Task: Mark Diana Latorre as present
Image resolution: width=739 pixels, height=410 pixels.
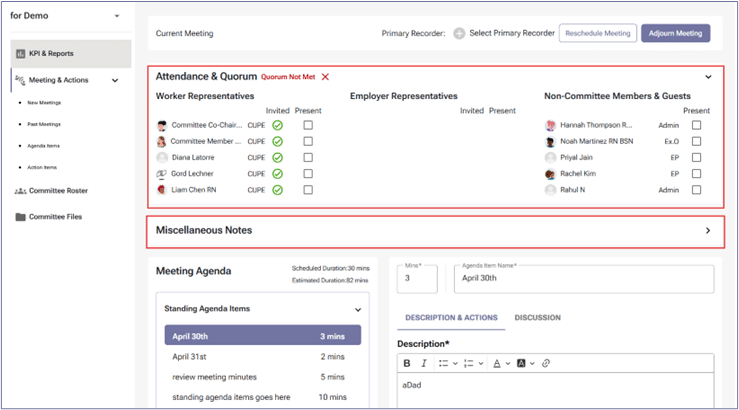Action: (x=308, y=157)
